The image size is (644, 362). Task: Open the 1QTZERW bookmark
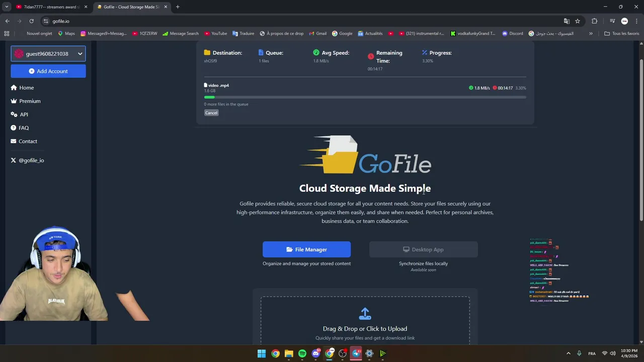pos(145,34)
